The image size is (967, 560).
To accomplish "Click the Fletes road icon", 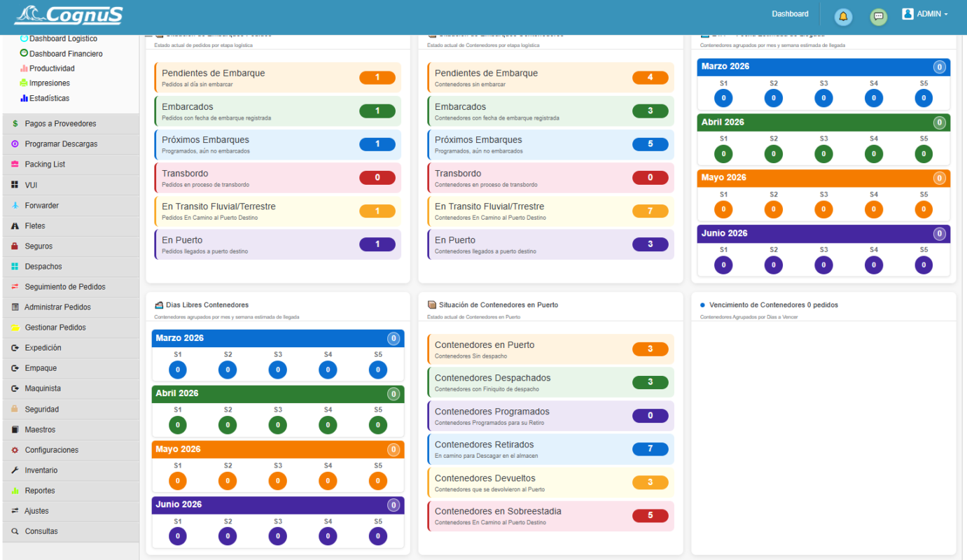I will [15, 226].
